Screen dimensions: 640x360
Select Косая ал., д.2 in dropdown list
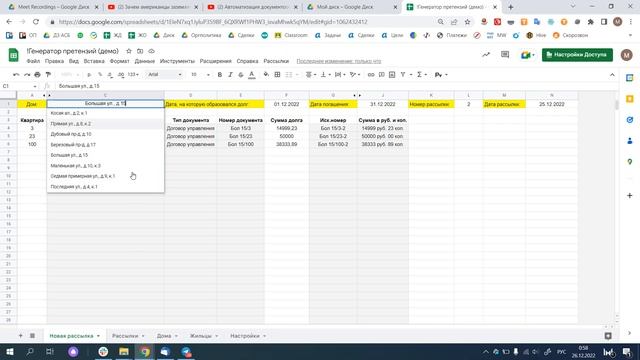(x=105, y=113)
